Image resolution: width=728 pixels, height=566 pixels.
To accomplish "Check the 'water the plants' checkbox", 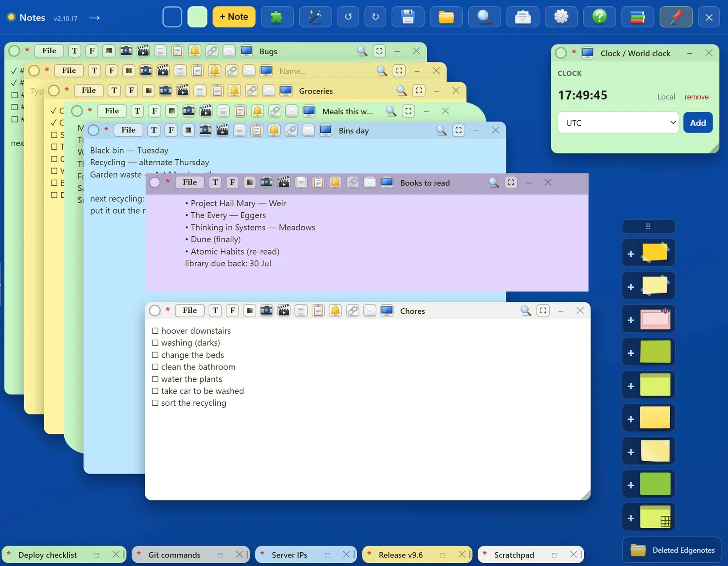I will coord(155,379).
